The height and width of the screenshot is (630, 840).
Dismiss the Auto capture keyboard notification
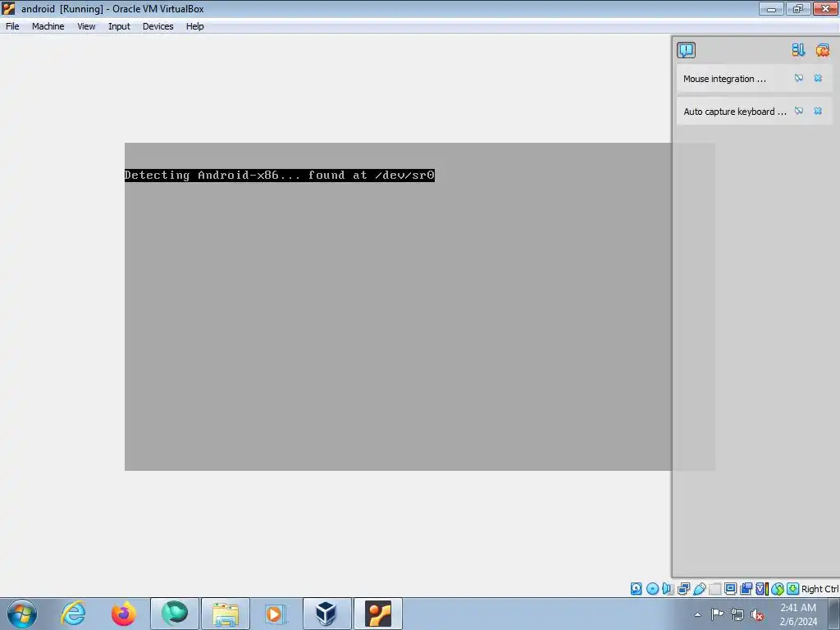818,111
